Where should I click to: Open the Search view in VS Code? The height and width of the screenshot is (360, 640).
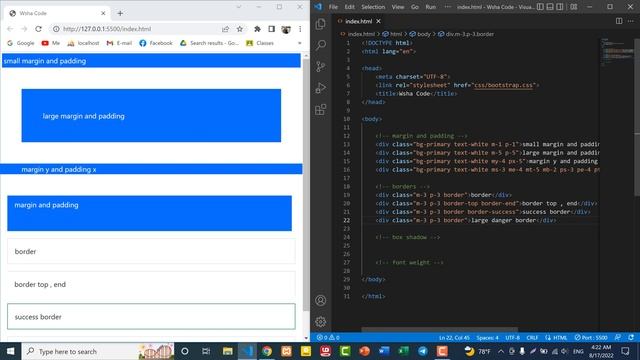point(321,45)
